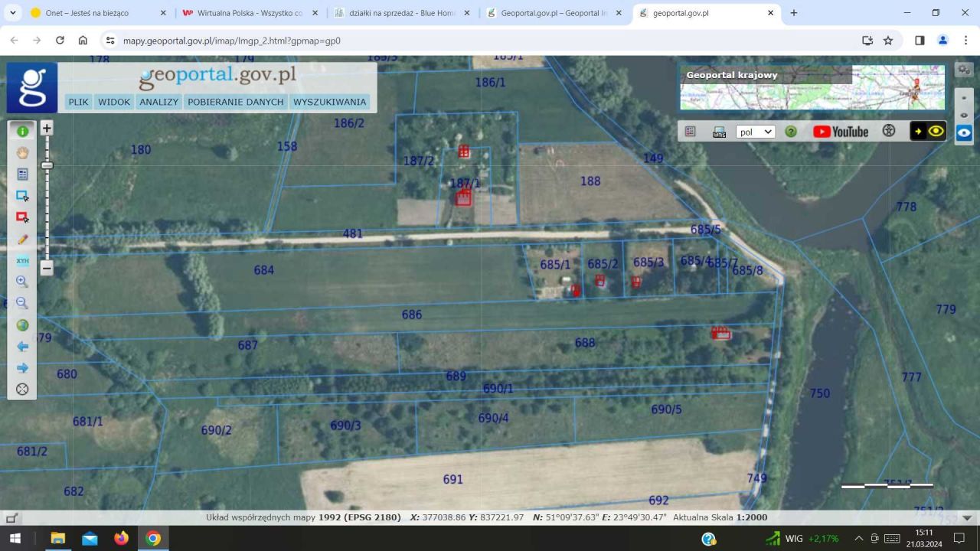
Task: Select the pencil drawing tool
Action: click(x=22, y=239)
